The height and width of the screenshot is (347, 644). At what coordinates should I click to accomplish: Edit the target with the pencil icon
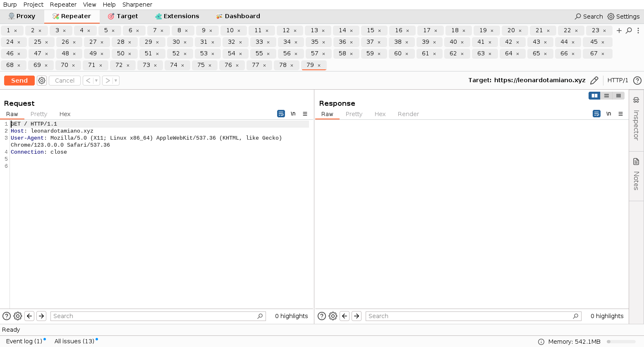594,81
